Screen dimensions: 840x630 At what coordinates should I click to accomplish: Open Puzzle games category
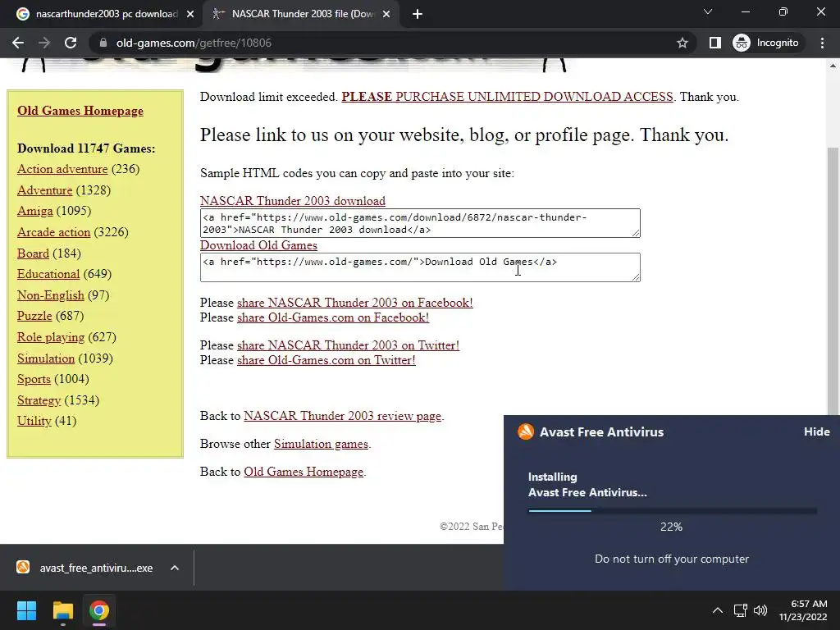[x=34, y=316]
